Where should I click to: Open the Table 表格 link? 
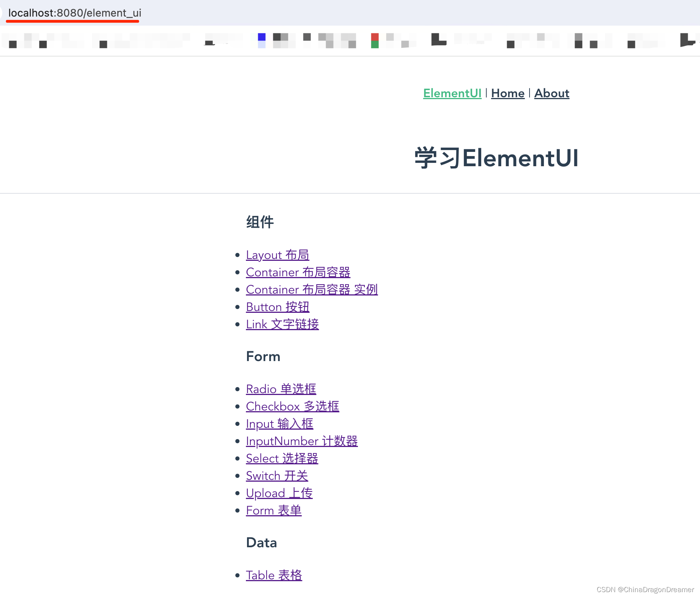[x=274, y=576]
